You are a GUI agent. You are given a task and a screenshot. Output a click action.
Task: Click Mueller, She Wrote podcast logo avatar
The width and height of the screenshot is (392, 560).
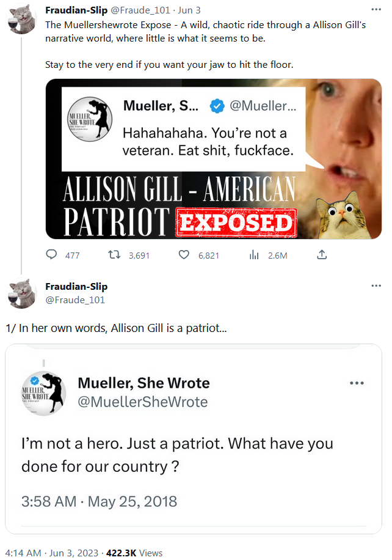click(43, 393)
